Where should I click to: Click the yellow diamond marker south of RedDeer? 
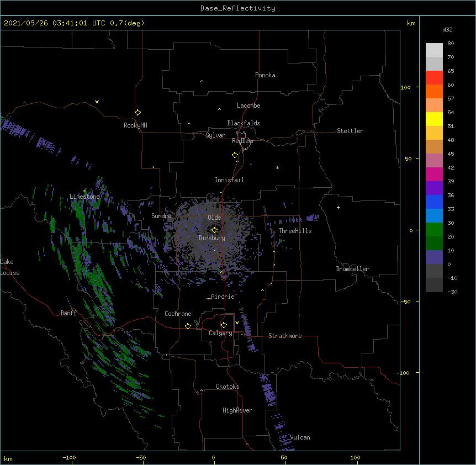235,155
